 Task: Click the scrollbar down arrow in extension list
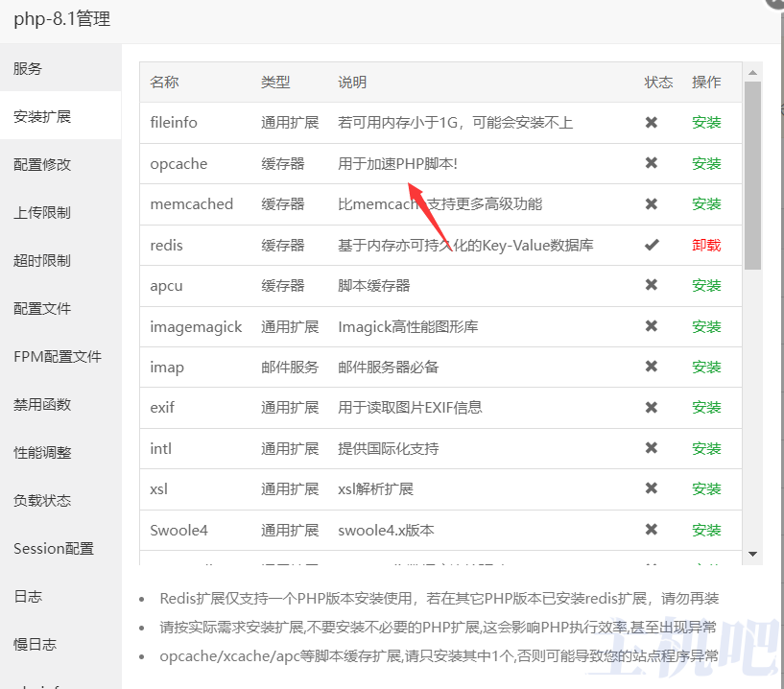click(753, 554)
